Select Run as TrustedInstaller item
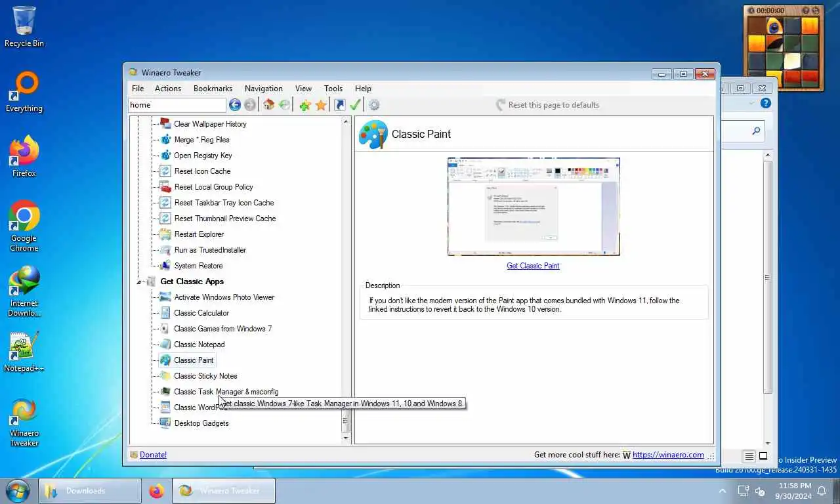 click(x=210, y=250)
